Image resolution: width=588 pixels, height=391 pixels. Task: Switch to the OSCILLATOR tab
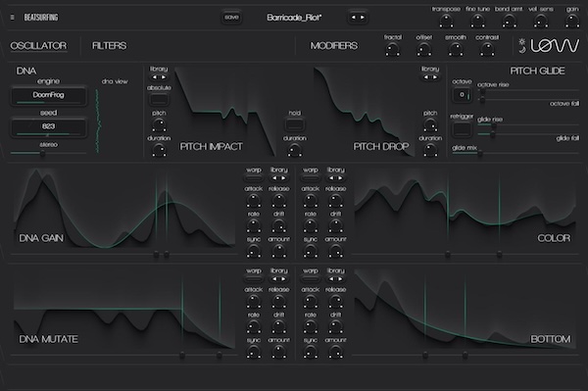(38, 46)
